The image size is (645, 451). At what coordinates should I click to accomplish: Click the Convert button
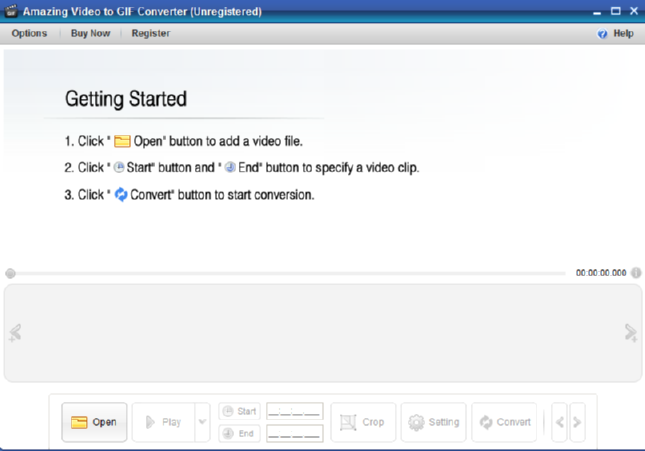pos(504,422)
